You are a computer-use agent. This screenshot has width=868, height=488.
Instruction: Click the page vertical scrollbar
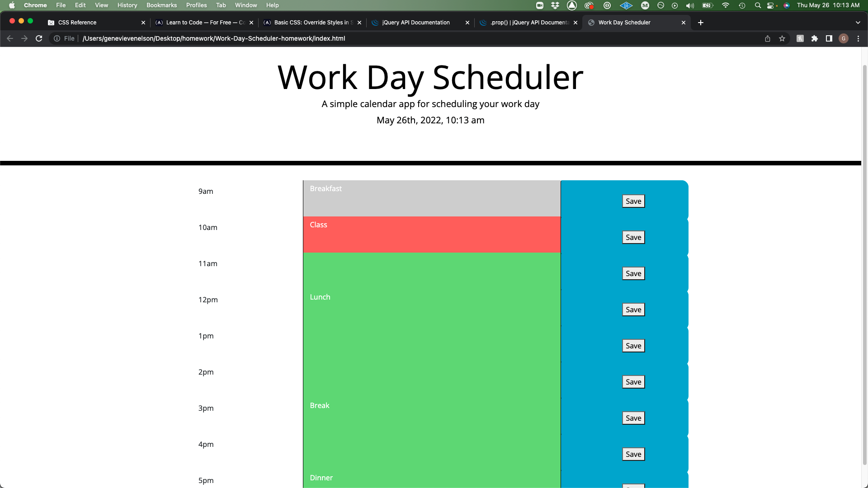[865, 264]
